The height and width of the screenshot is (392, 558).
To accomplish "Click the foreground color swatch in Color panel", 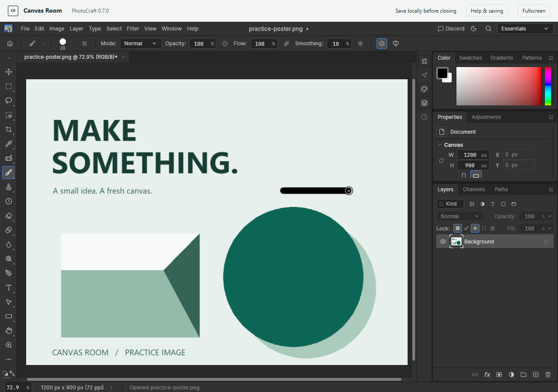I will click(x=442, y=73).
